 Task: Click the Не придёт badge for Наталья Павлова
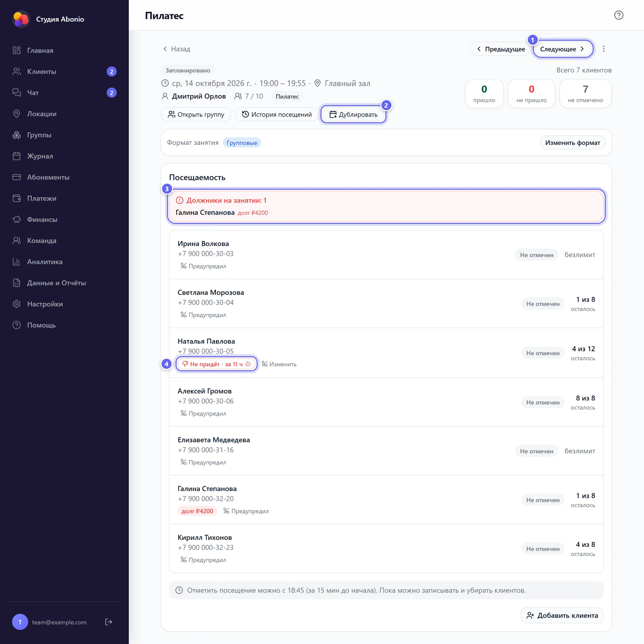(216, 364)
